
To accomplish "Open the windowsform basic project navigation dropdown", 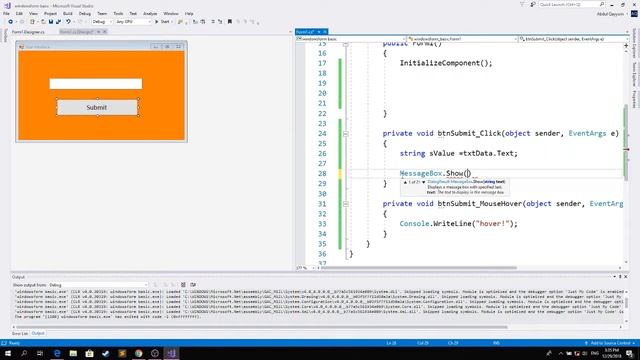I will 351,39.
